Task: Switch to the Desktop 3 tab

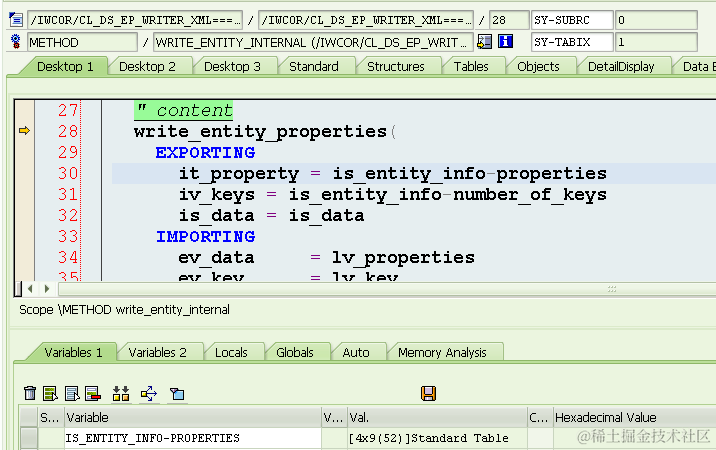Action: click(232, 67)
